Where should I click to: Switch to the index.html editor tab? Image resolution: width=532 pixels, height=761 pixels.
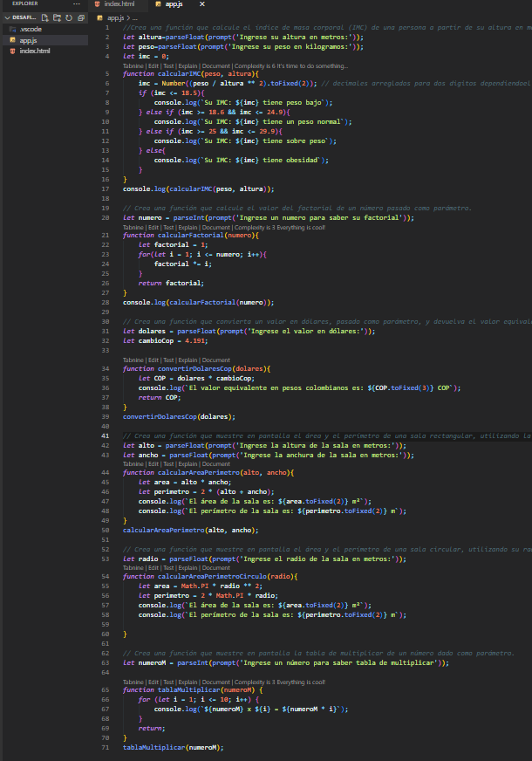click(119, 3)
